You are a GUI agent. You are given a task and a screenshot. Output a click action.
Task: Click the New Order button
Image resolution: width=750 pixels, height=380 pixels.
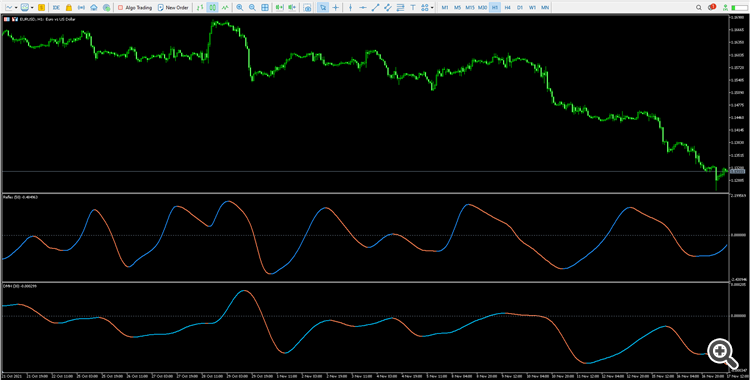(x=173, y=8)
